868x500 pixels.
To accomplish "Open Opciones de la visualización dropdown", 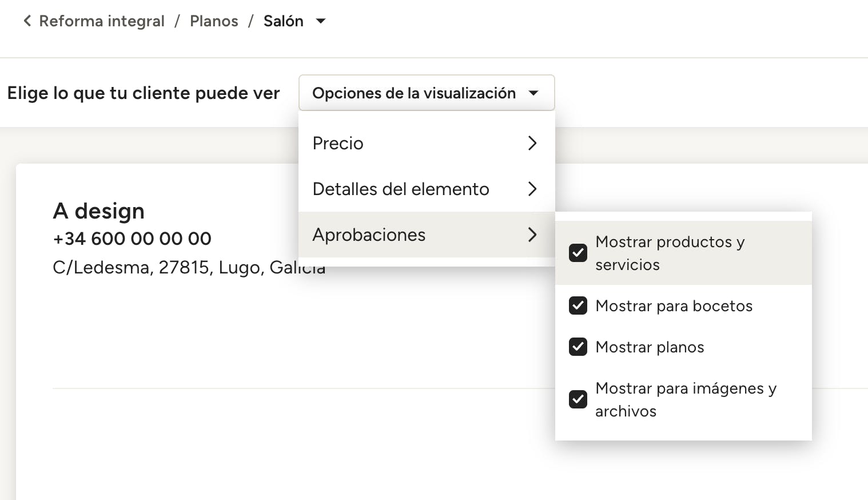I will tap(414, 93).
